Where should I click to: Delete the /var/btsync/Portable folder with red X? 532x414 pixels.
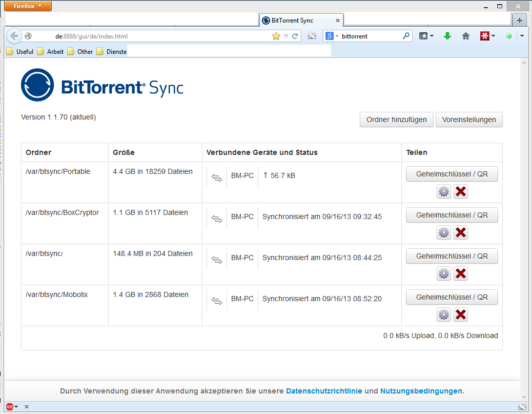click(461, 191)
